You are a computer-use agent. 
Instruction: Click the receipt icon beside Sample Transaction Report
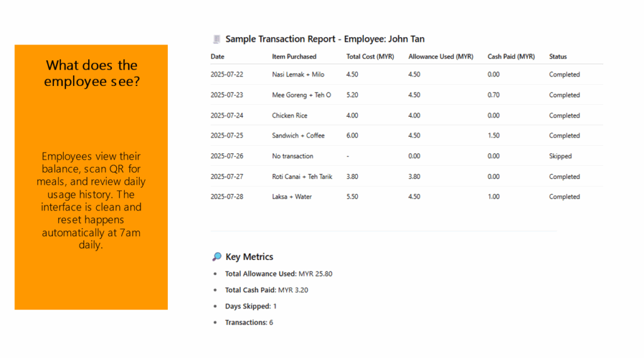click(217, 40)
